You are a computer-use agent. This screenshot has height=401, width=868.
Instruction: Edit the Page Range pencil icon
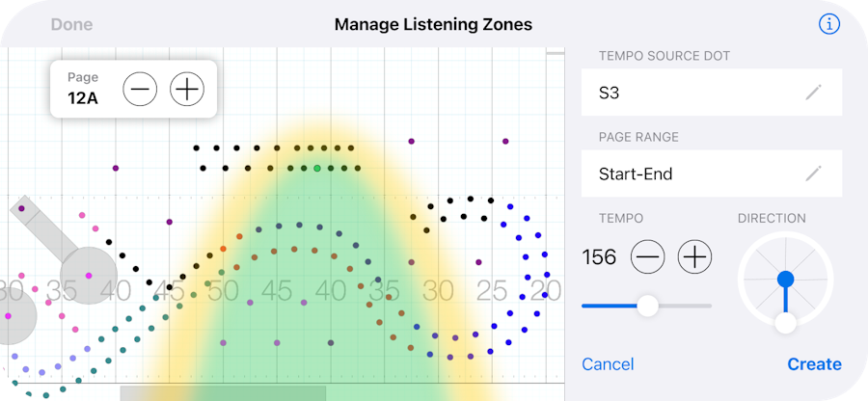tap(814, 174)
